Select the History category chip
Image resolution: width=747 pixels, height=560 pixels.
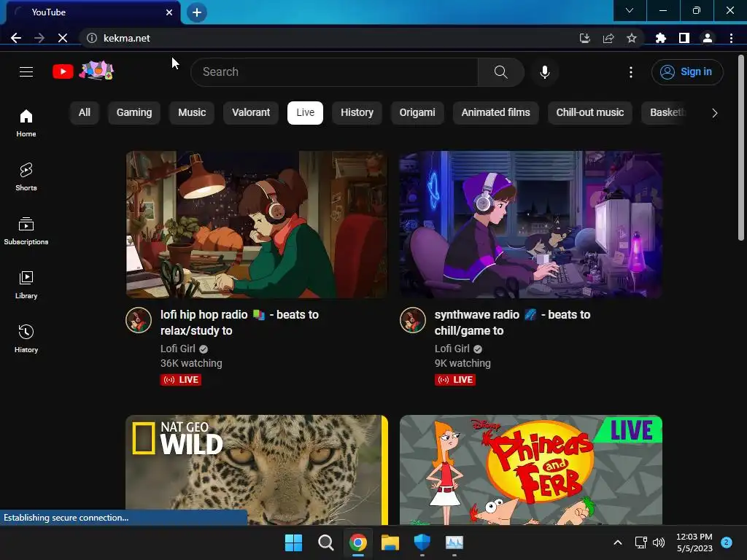pos(357,113)
